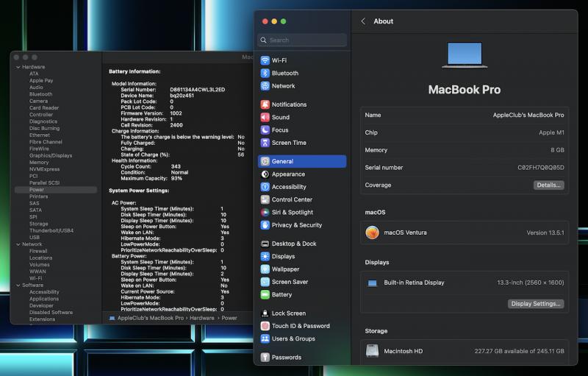
Task: Select Applications under Software
Action: [x=44, y=299]
